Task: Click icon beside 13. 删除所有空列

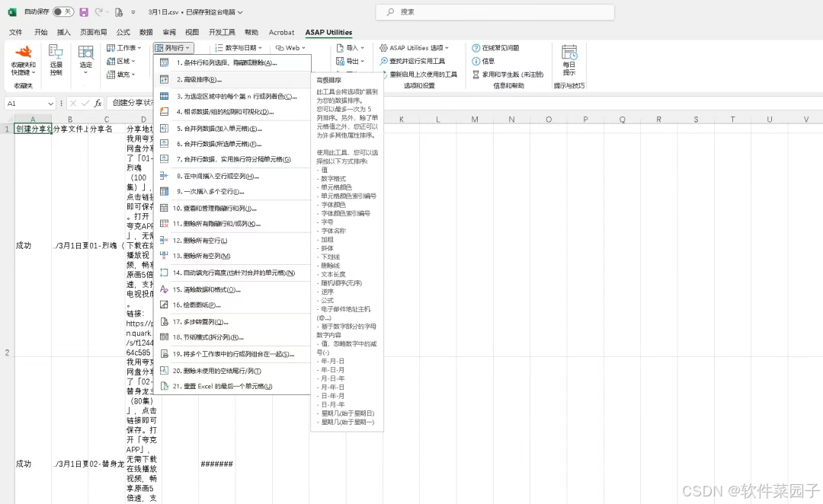Action: (165, 255)
